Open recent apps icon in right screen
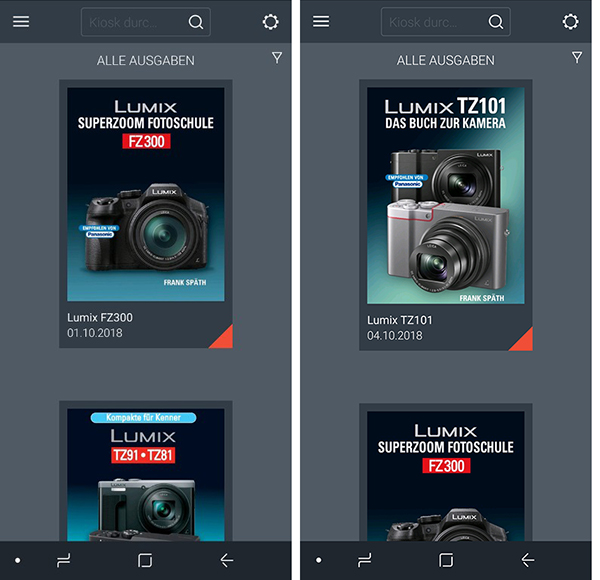Screen dimensions: 600x580 pos(364,560)
